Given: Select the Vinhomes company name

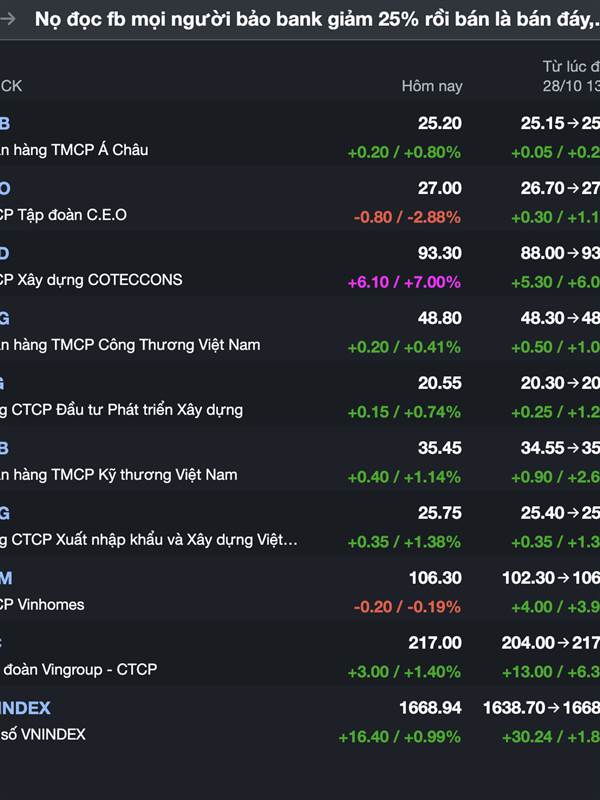Looking at the screenshot, I should [x=43, y=605].
